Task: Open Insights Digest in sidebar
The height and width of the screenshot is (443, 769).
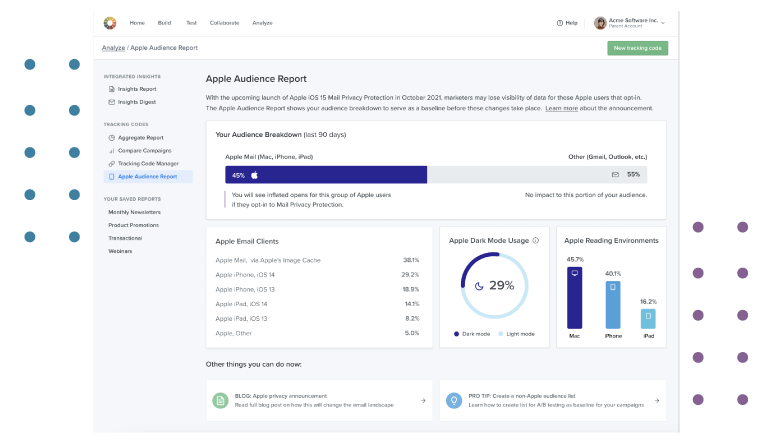Action: (x=137, y=102)
